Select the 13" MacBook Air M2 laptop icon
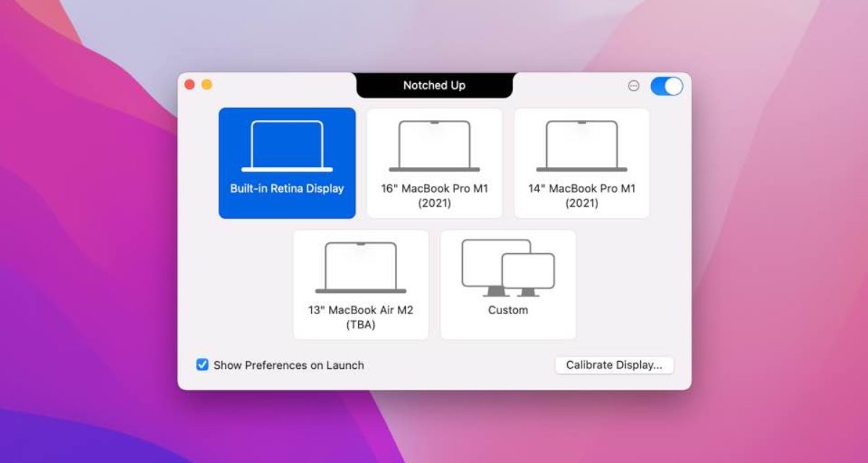868x463 pixels. (x=361, y=267)
